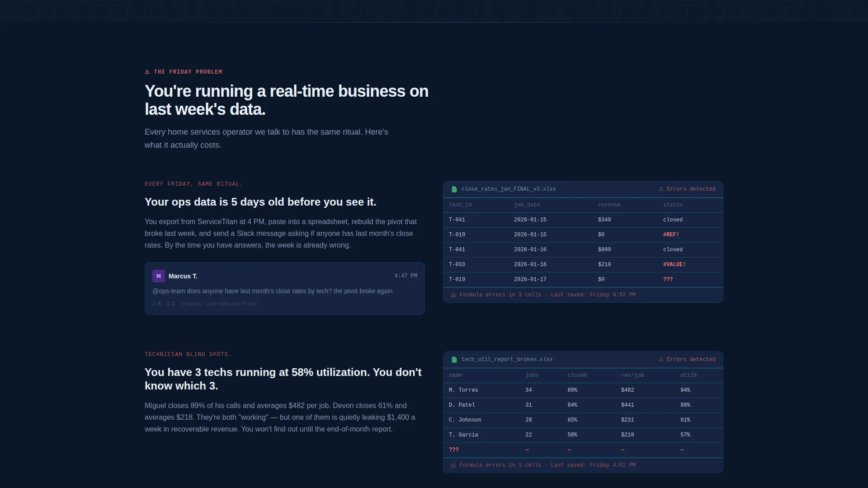Click warning icon before 'Formula errors in 3 cells'
Screen dimensions: 868x488
453,295
